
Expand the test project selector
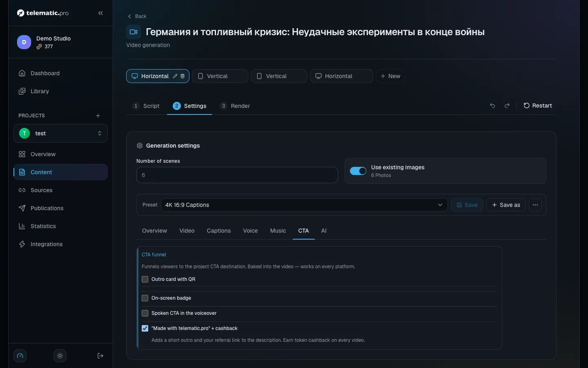(60, 133)
